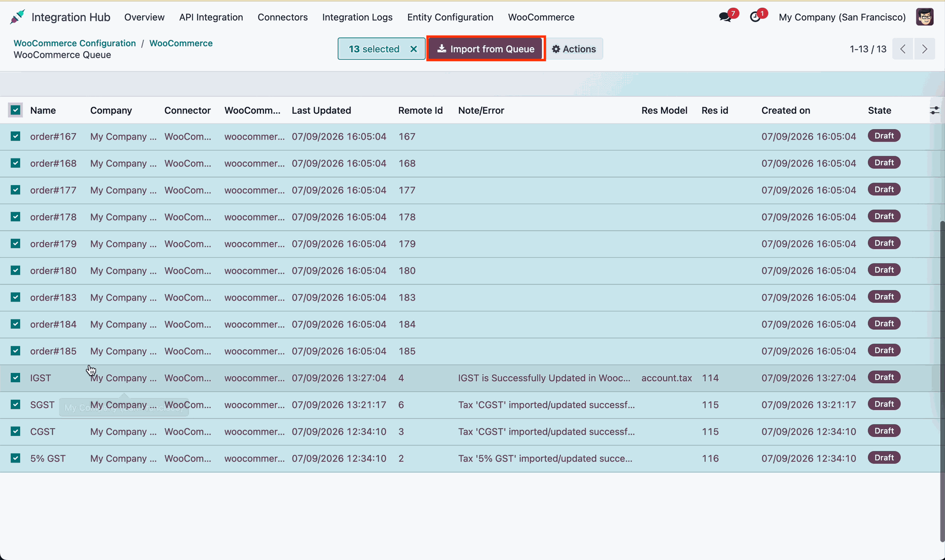945x560 pixels.
Task: Open the Overview menu
Action: point(144,17)
